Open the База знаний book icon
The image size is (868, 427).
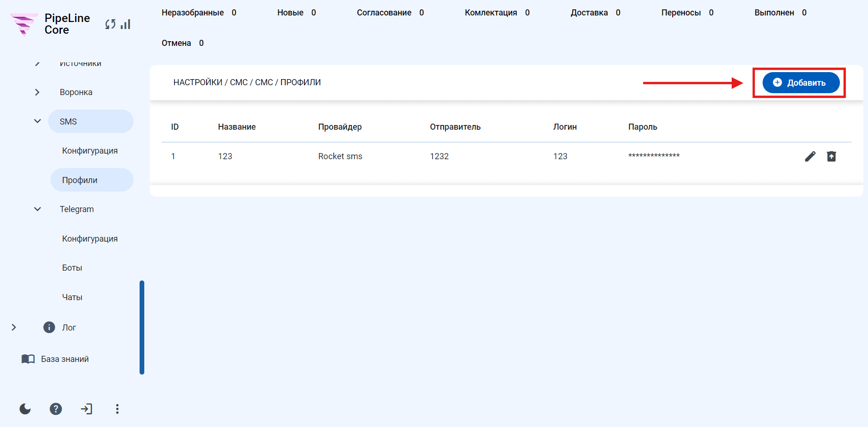(x=28, y=359)
